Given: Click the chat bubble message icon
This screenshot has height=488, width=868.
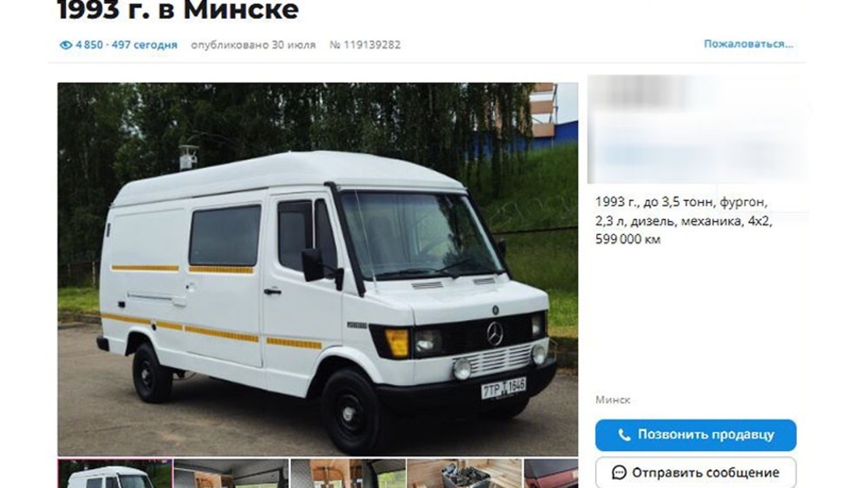Looking at the screenshot, I should click(x=618, y=472).
